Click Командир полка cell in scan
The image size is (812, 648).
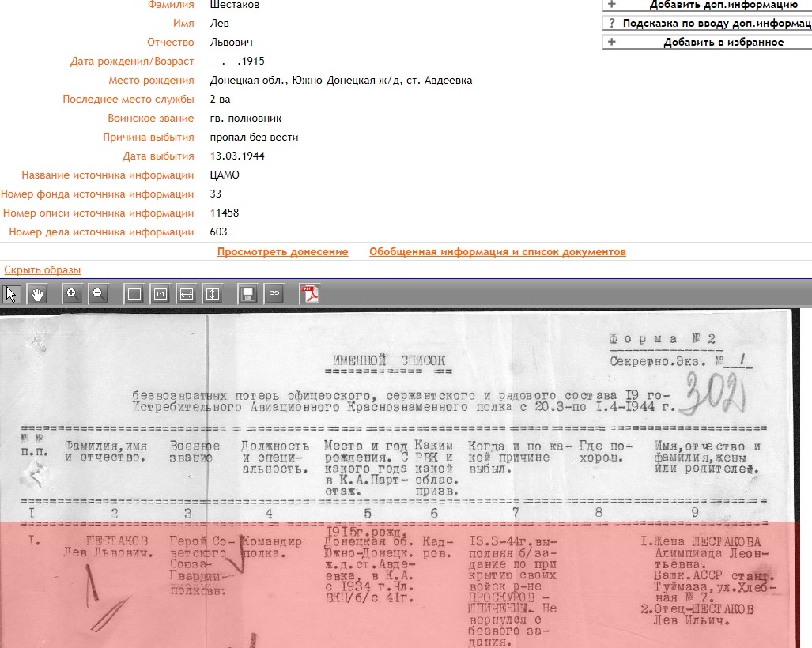tap(272, 547)
